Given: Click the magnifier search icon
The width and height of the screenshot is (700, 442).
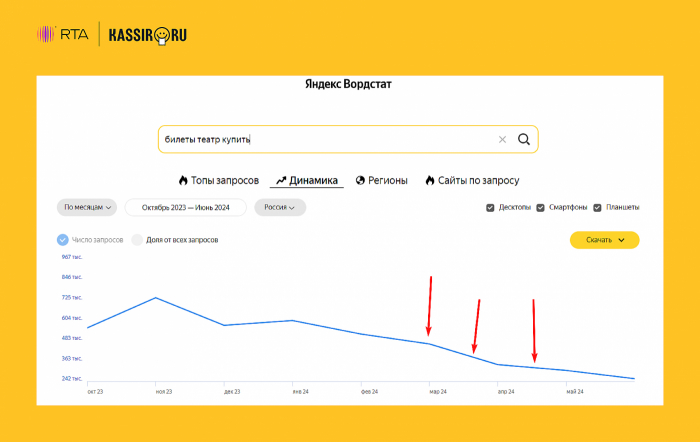Looking at the screenshot, I should point(524,139).
